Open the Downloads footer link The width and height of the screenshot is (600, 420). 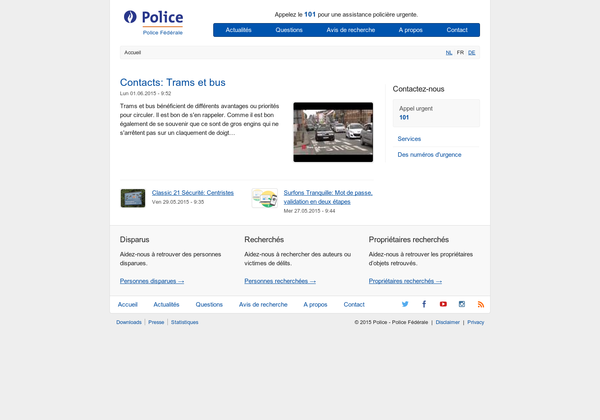(x=129, y=322)
